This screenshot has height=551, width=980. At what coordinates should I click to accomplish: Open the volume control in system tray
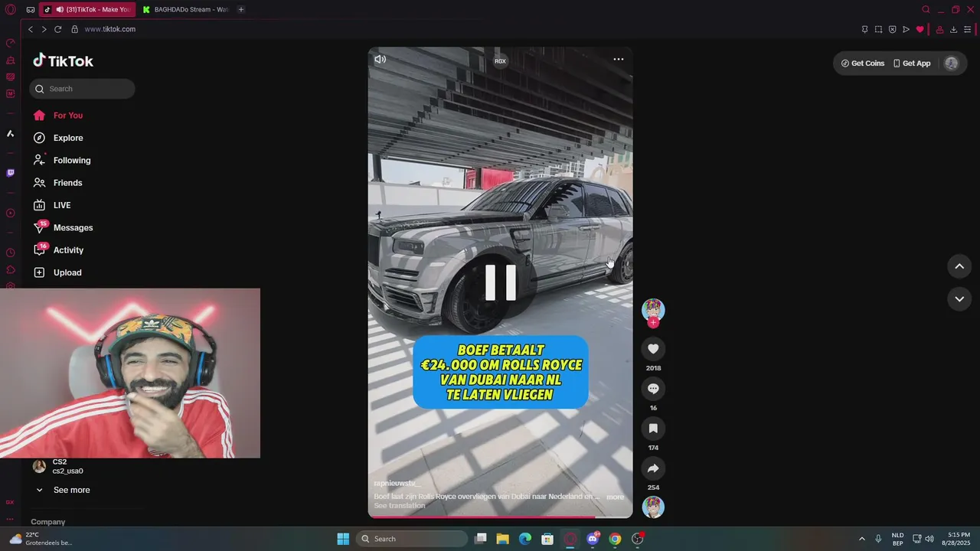(x=929, y=539)
